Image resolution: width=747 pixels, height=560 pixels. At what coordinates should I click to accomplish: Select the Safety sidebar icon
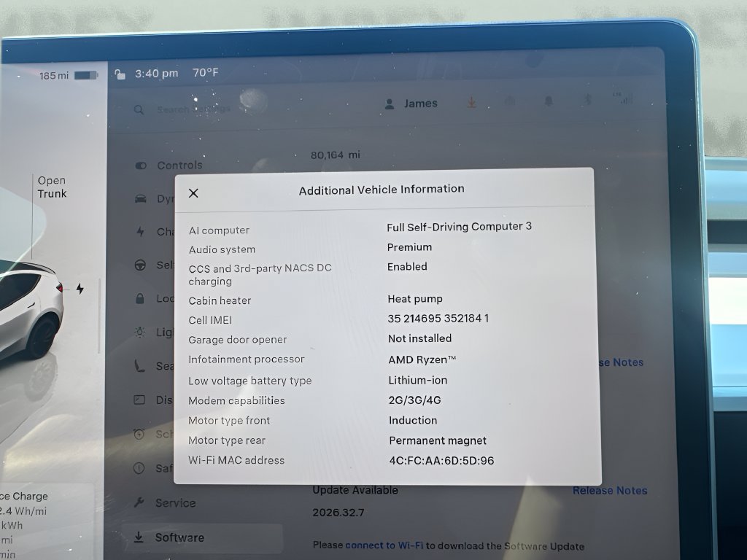click(x=139, y=469)
